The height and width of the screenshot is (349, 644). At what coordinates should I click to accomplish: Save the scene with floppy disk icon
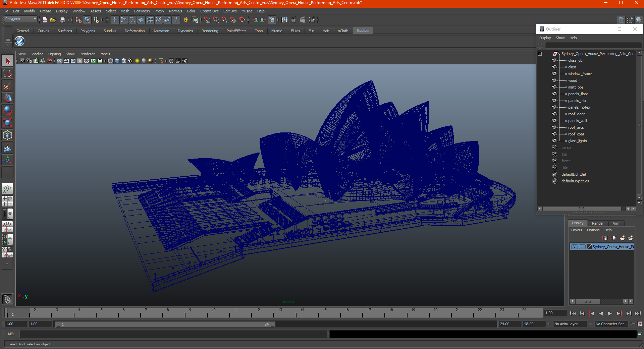pos(62,20)
